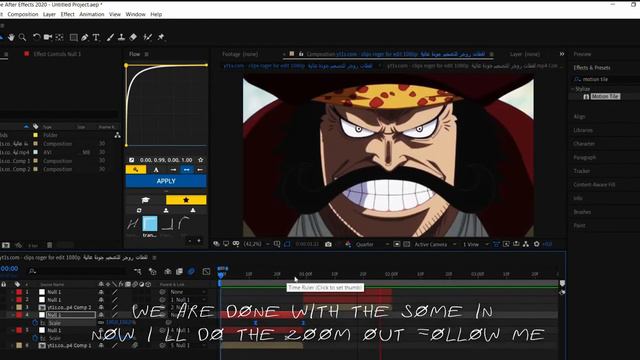Click the reset exposure gear icon in viewer
The width and height of the screenshot is (640, 360).
click(x=536, y=244)
